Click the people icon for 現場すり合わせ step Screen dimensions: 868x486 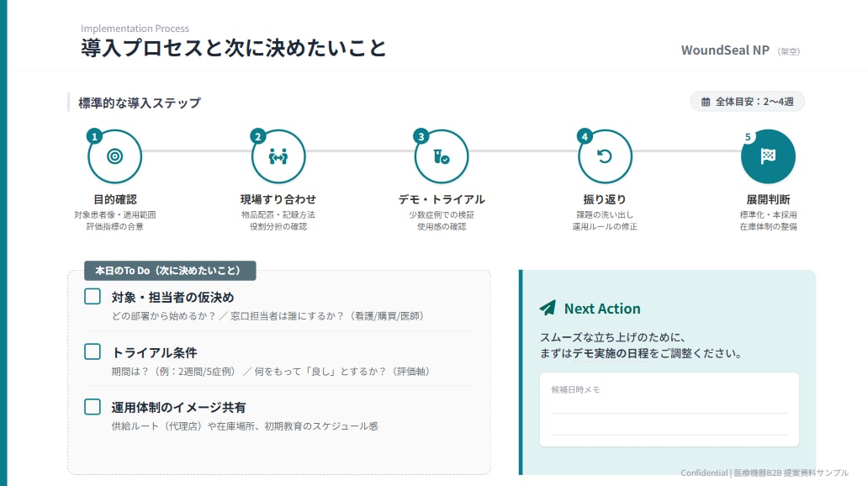tap(278, 156)
